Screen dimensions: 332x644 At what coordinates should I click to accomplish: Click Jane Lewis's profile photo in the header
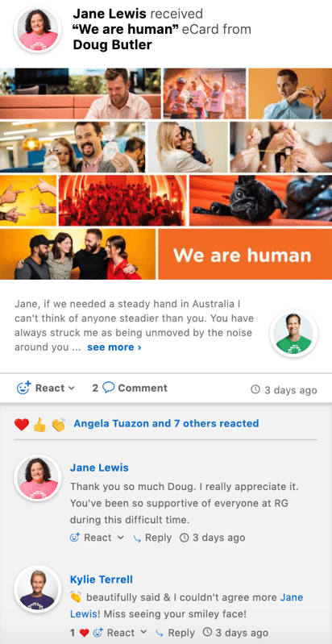(x=38, y=30)
